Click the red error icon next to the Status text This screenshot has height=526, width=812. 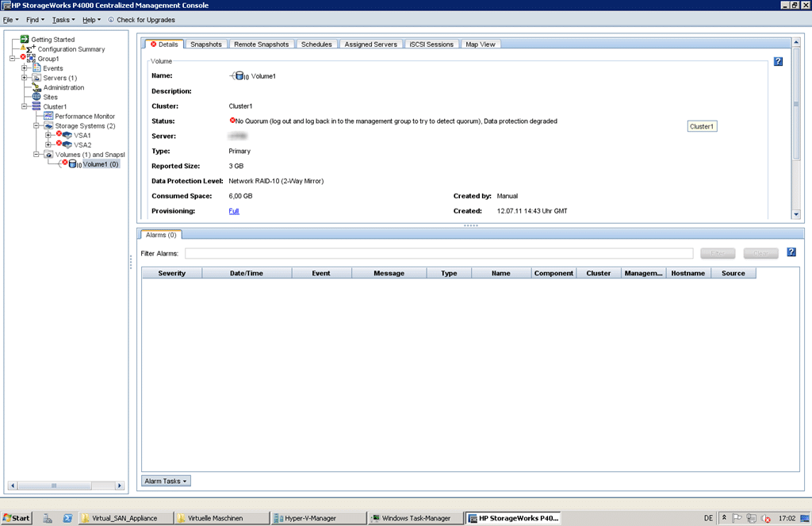pyautogui.click(x=232, y=121)
